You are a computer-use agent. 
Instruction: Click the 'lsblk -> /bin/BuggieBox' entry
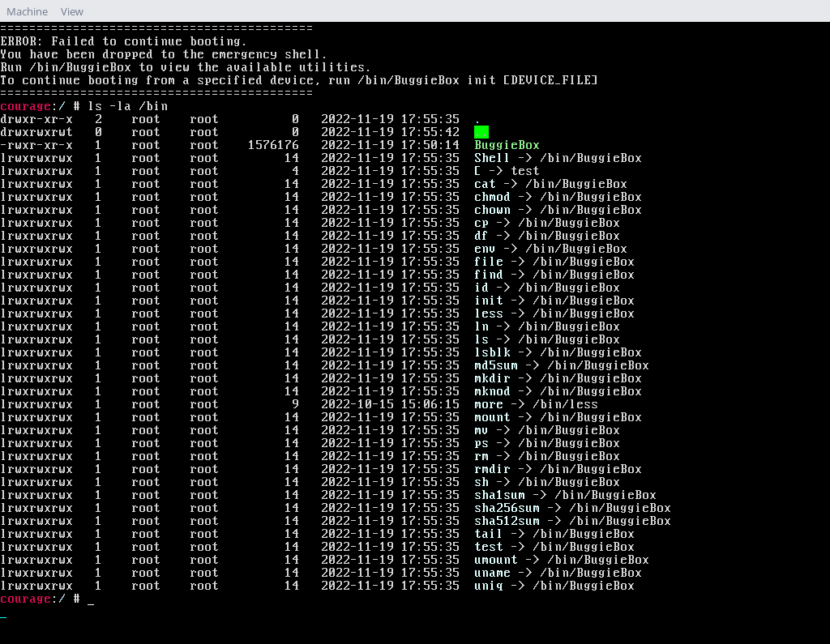click(558, 352)
